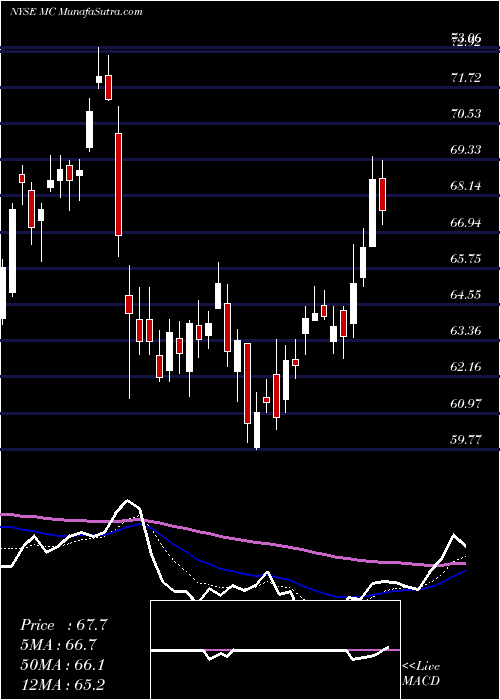
Task: Click the lowest white candlestick near 59.77
Action: tap(257, 429)
